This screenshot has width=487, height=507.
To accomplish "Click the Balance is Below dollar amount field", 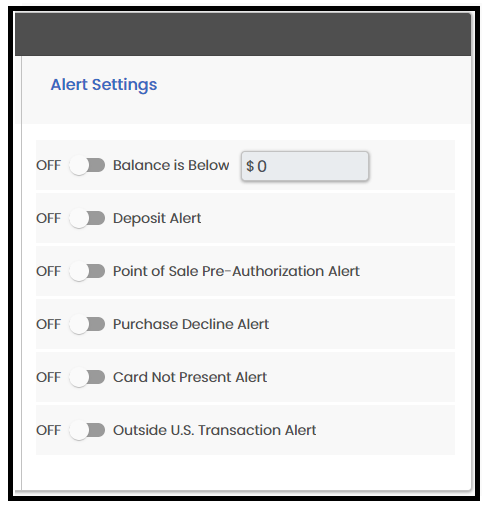I will click(x=305, y=166).
